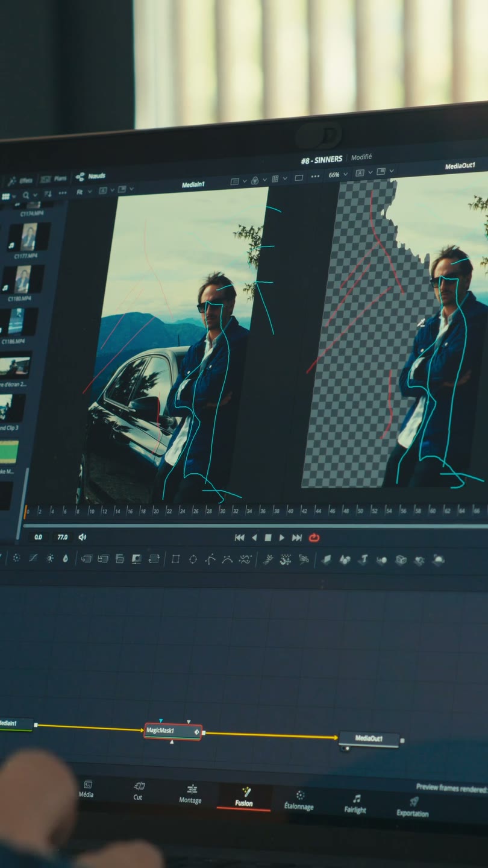Select the MediaIn1 node in flow
The height and width of the screenshot is (868, 488).
point(16,724)
